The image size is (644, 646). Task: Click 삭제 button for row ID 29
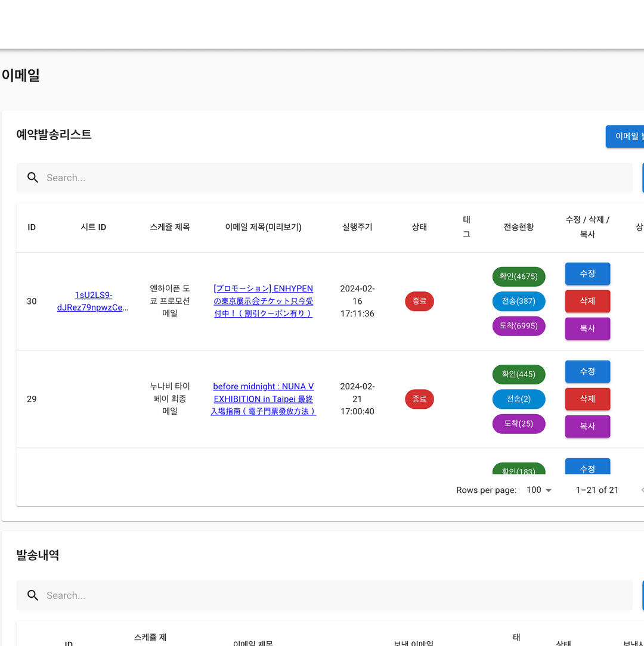587,399
